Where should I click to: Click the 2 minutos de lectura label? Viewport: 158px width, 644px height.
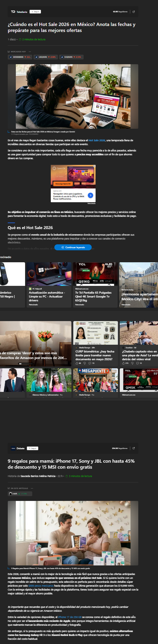click(x=34, y=39)
